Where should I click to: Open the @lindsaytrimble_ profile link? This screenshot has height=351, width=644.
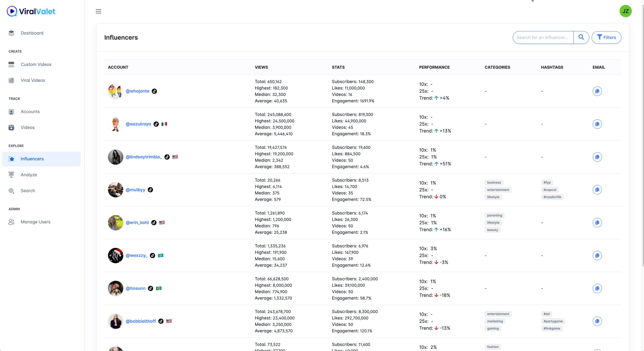pos(144,157)
